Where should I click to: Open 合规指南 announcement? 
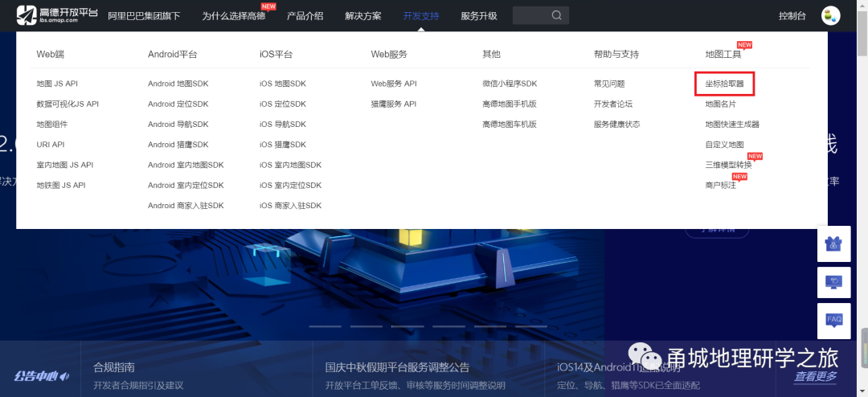click(x=114, y=367)
